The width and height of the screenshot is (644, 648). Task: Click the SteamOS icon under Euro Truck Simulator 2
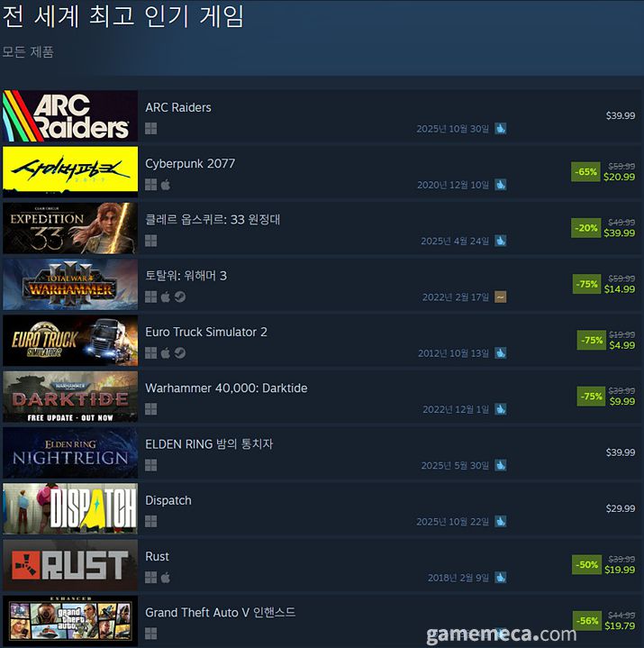tap(180, 353)
